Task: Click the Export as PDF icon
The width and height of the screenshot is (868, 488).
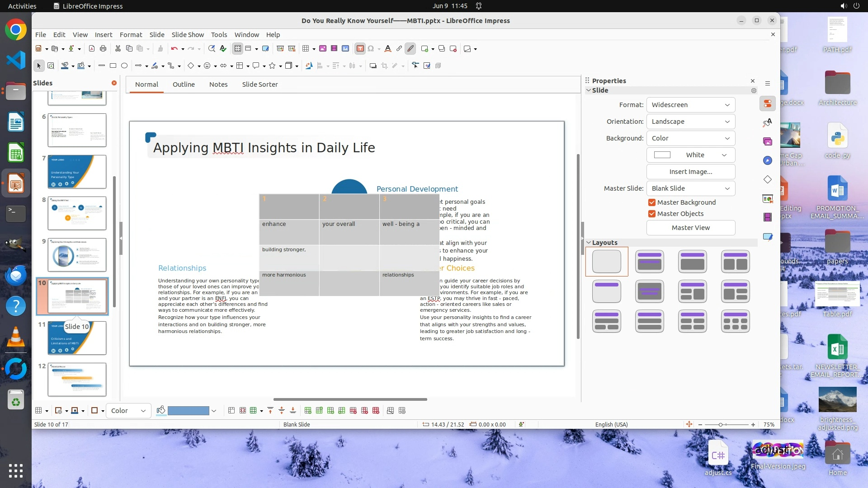Action: 92,49
